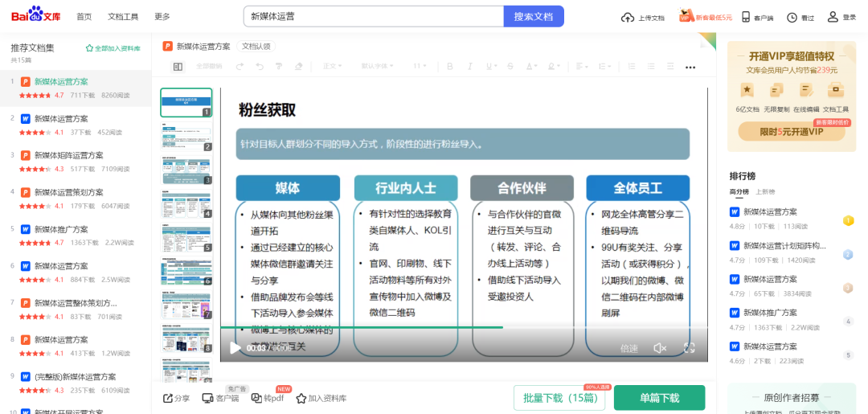Click 批量下载 (15篇) button
The height and width of the screenshot is (414, 868).
coord(559,398)
